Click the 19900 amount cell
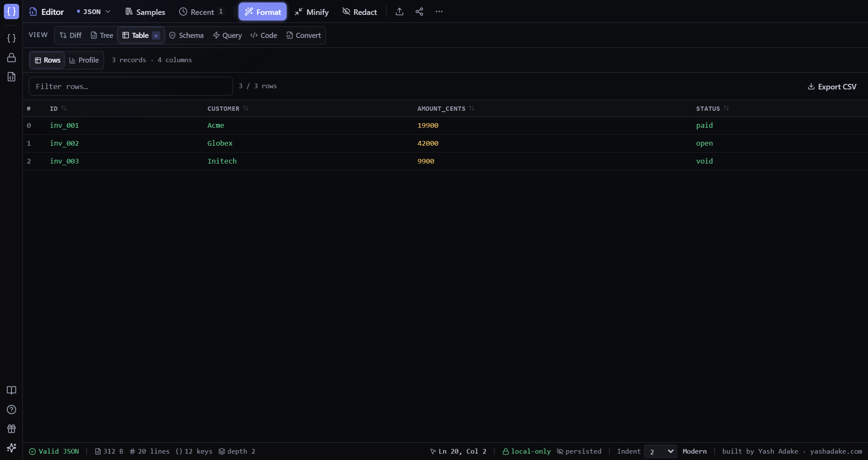 (x=428, y=126)
